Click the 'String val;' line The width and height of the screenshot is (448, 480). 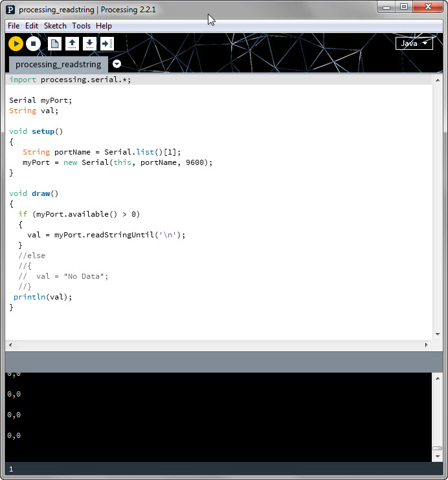click(x=34, y=111)
